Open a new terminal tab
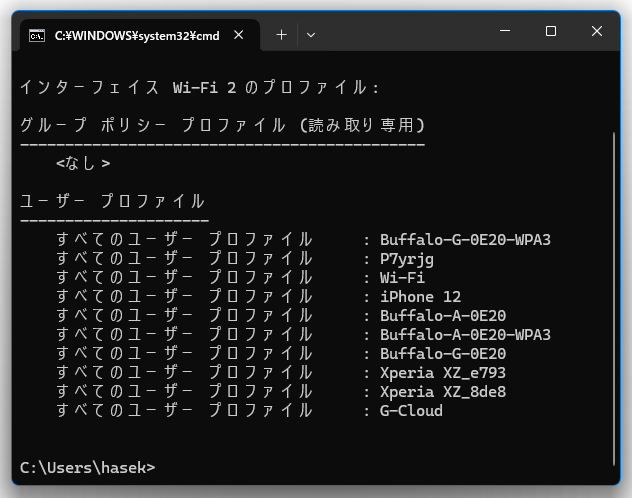Screen dimensions: 632x498 click(281, 35)
